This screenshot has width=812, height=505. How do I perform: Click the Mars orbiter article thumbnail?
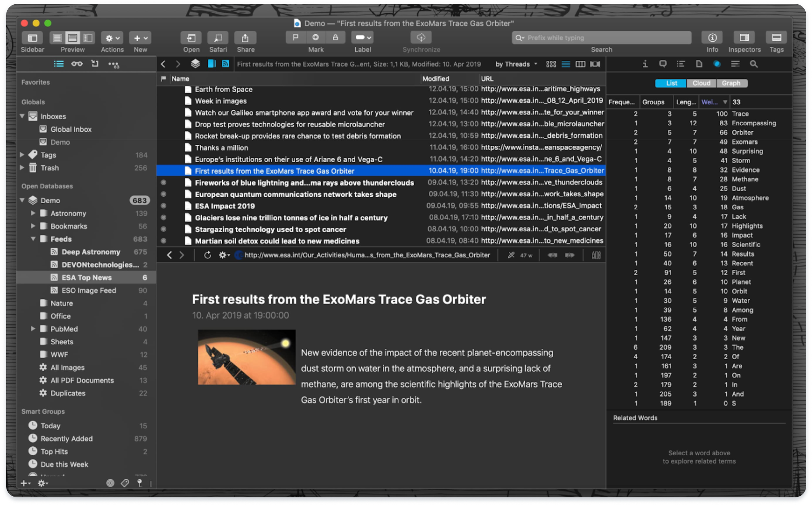(x=246, y=357)
